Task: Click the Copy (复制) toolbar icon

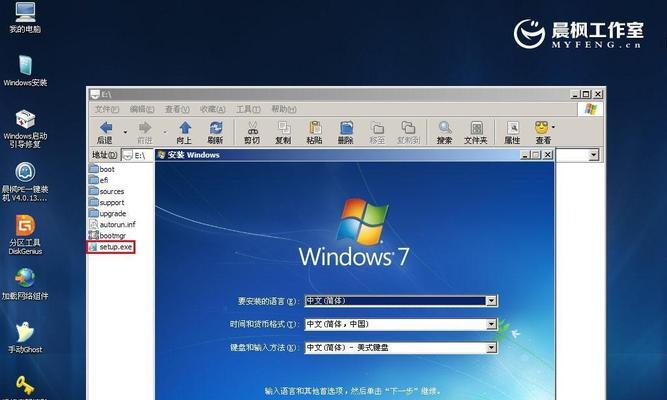Action: pos(283,132)
